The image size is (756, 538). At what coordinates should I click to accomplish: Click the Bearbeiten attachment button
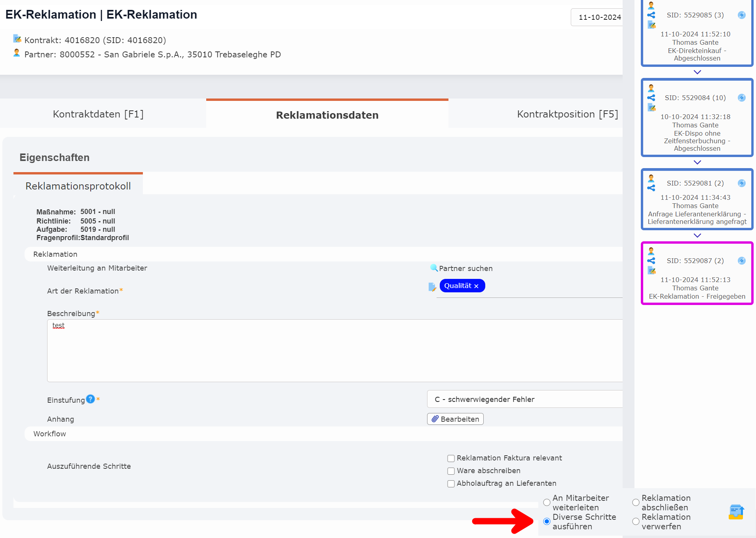(455, 419)
